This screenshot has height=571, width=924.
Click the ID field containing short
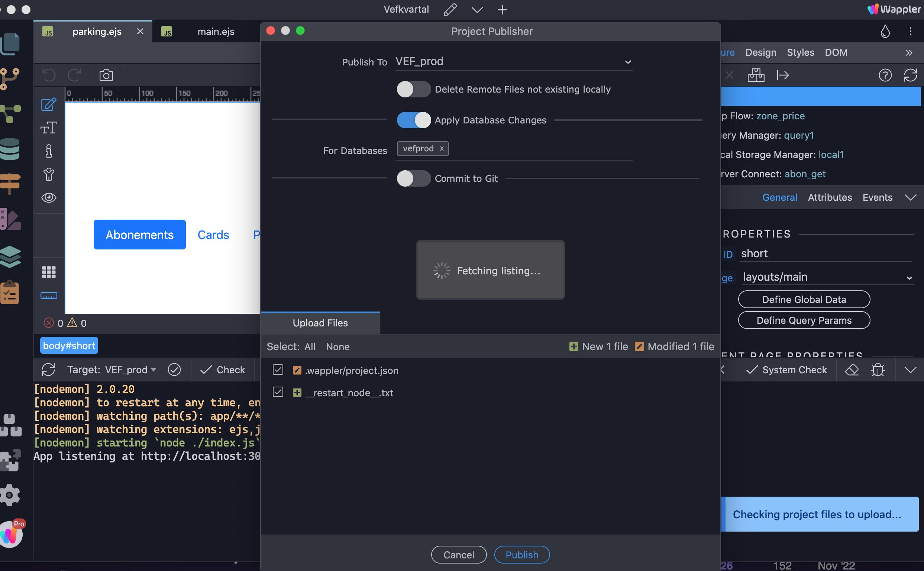(826, 254)
